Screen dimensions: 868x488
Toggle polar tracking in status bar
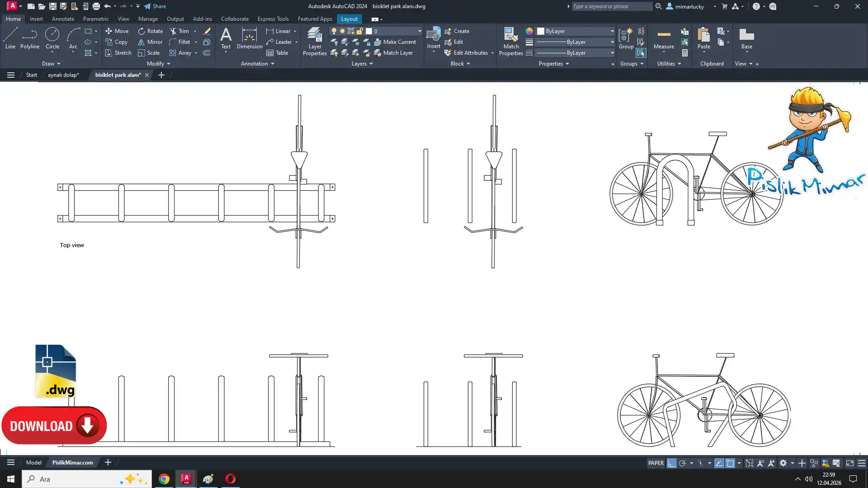click(682, 463)
